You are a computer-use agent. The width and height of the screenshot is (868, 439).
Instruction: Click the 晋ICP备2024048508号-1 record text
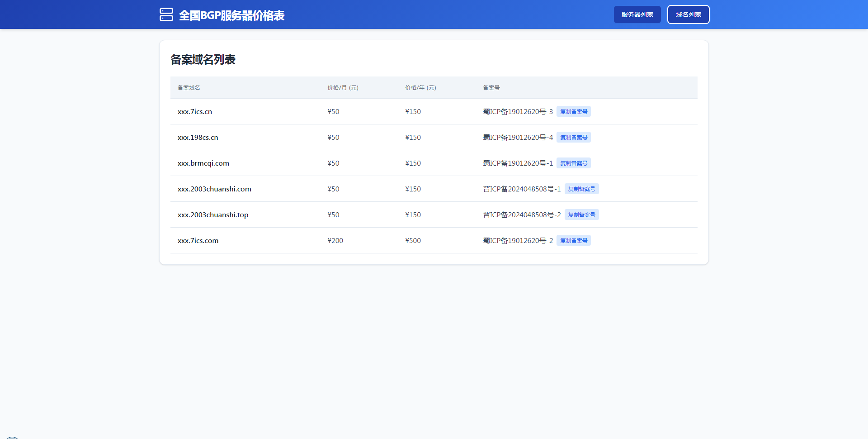point(522,189)
